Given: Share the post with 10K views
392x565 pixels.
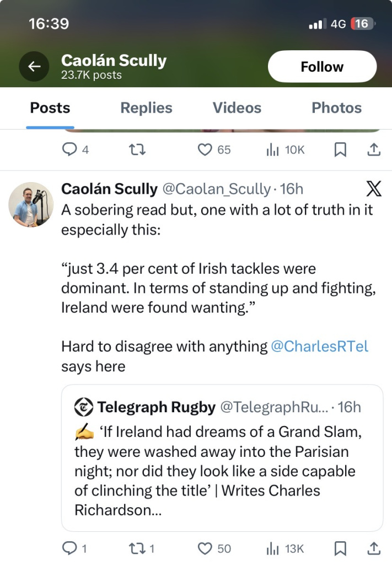Looking at the screenshot, I should coord(373,150).
